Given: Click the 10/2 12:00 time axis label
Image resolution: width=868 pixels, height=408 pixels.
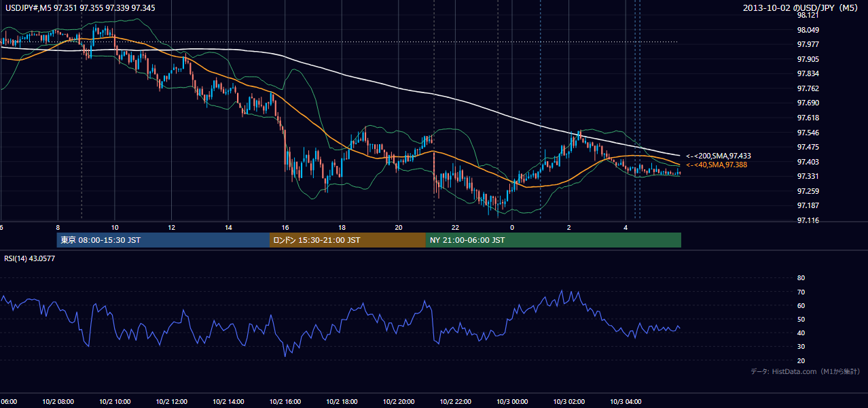Looking at the screenshot, I should (171, 401).
